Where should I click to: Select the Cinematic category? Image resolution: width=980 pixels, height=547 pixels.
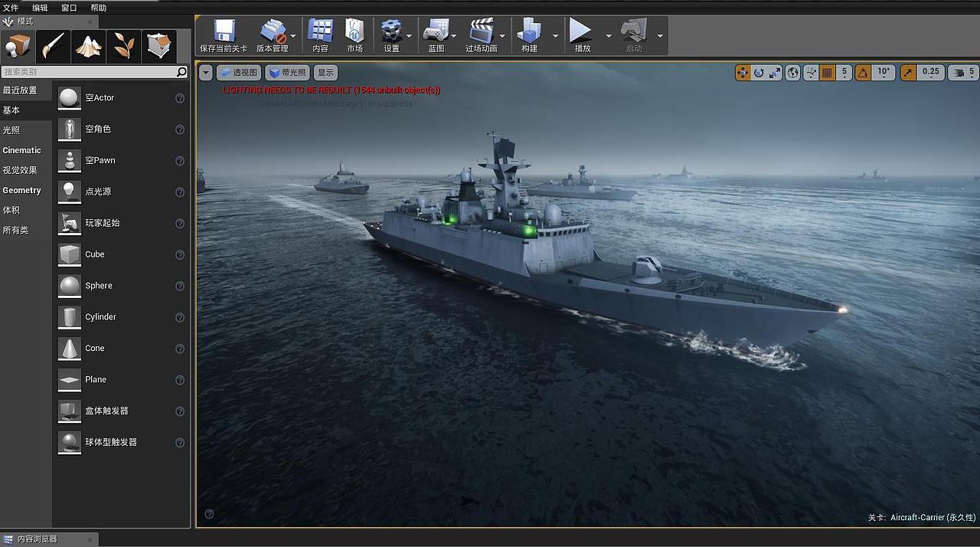pyautogui.click(x=26, y=150)
